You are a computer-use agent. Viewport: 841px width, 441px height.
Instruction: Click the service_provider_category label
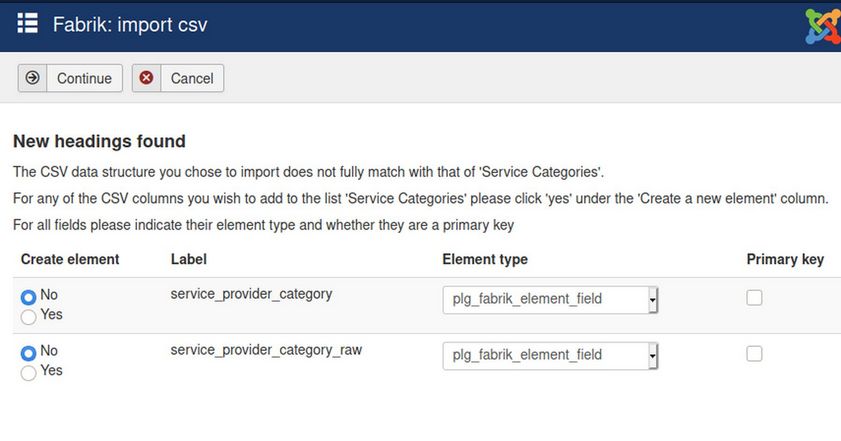[251, 294]
